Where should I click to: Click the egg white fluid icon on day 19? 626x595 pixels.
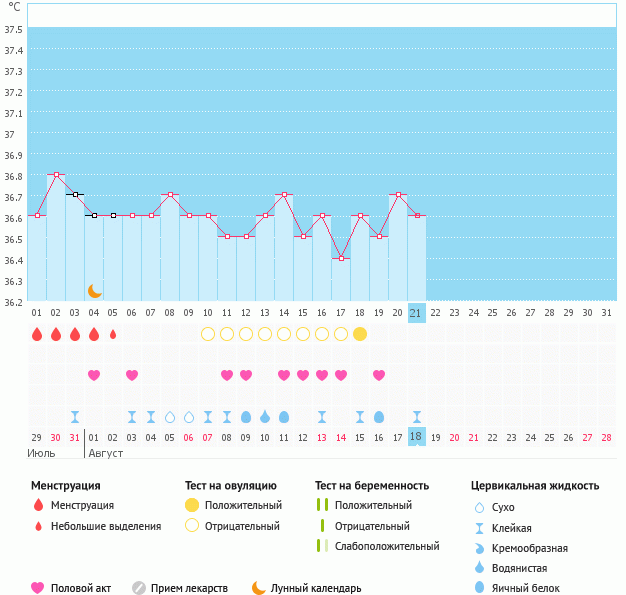click(379, 416)
